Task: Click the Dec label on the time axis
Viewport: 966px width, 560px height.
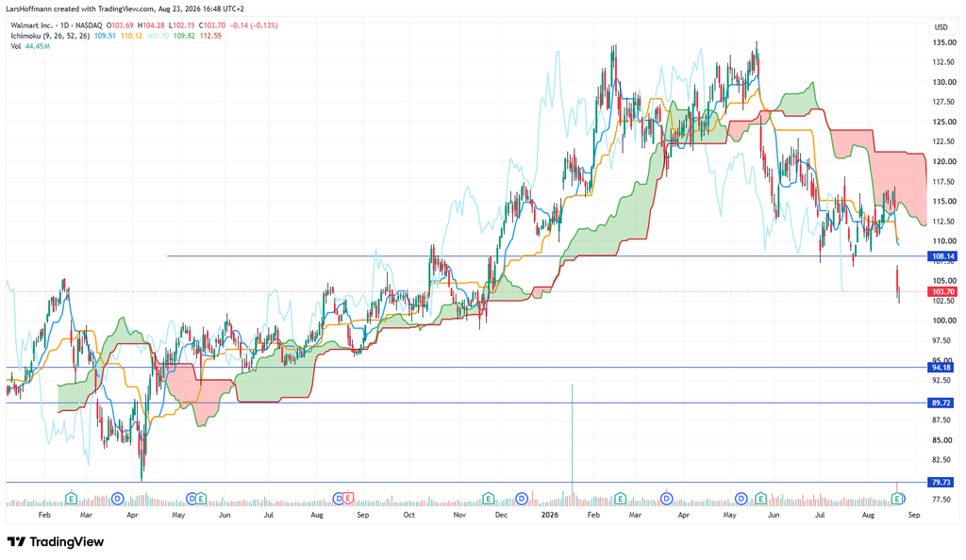Action: (x=502, y=515)
